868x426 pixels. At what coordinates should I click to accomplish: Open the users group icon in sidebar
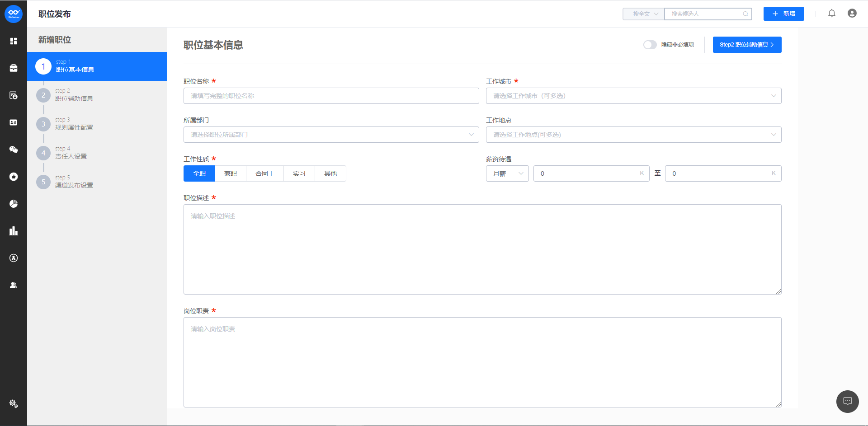tap(14, 285)
